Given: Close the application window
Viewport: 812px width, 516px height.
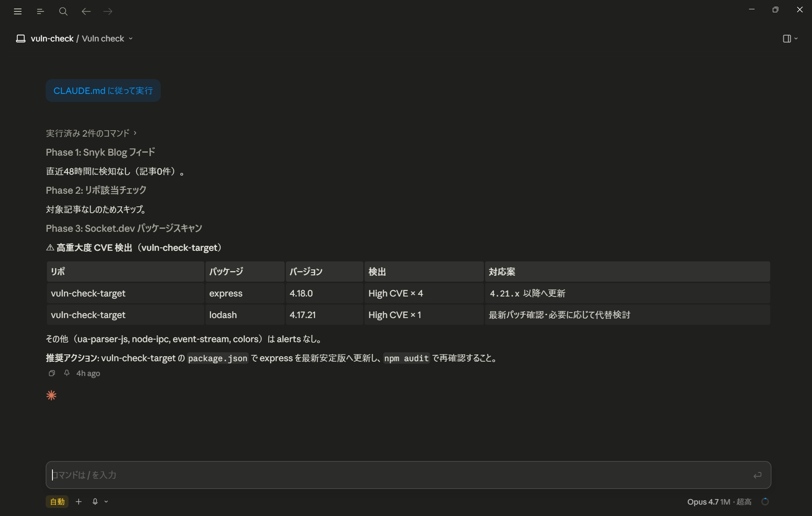Looking at the screenshot, I should [x=799, y=9].
